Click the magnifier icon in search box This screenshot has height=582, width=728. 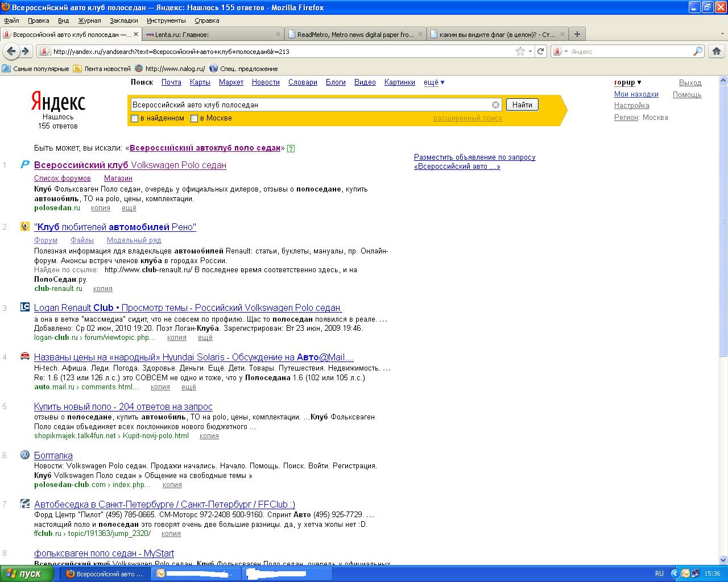pos(698,51)
